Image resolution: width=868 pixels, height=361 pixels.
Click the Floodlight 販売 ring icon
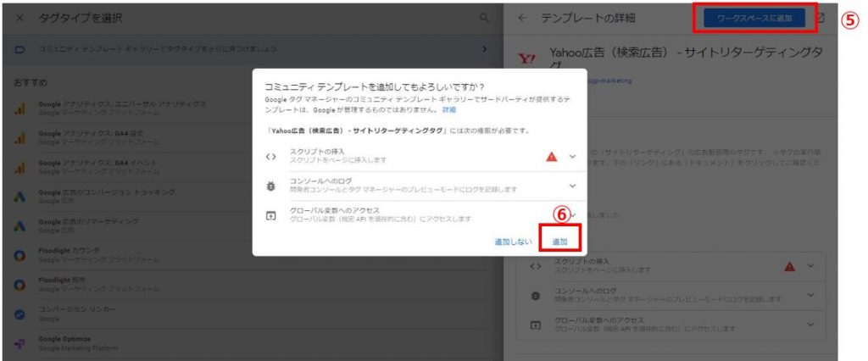(19, 285)
